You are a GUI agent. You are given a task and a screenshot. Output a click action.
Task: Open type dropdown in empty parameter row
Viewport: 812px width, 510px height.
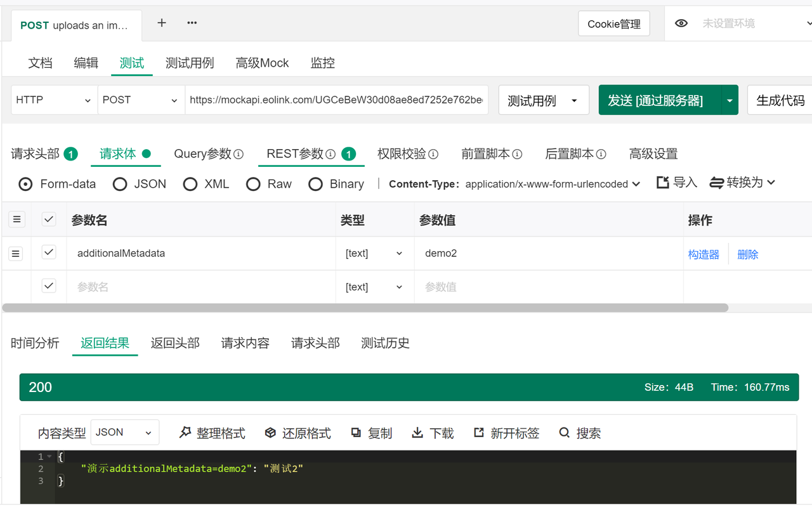374,287
